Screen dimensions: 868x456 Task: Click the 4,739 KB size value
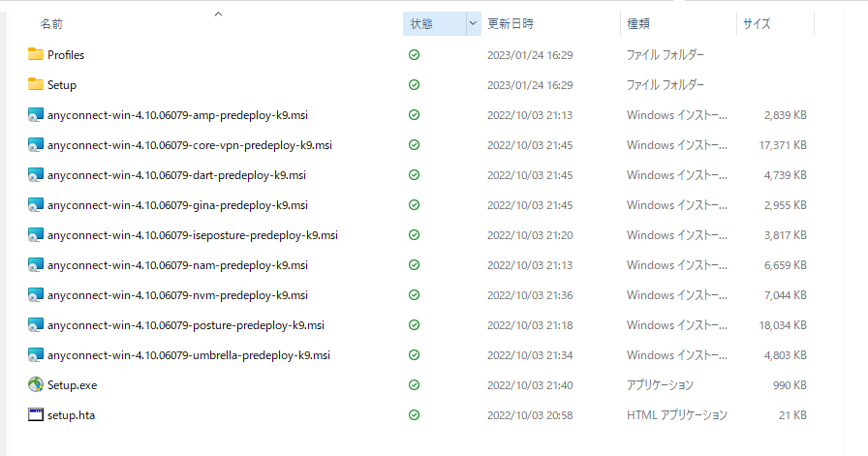pos(785,175)
